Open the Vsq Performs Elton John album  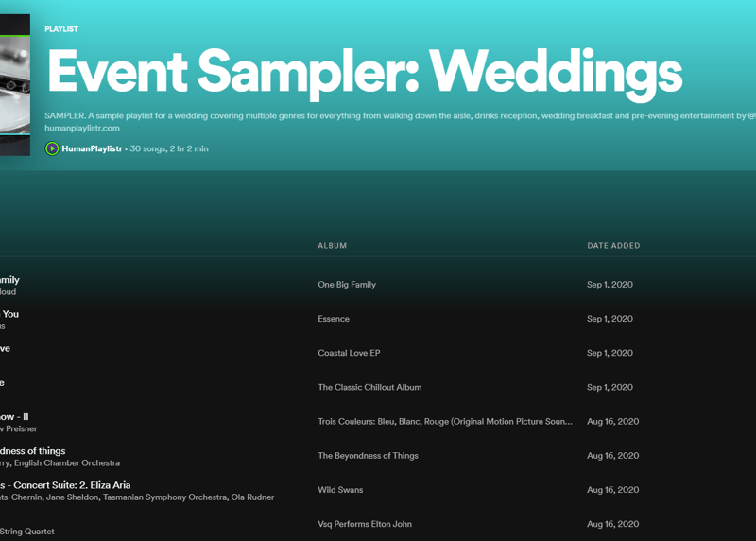[365, 524]
